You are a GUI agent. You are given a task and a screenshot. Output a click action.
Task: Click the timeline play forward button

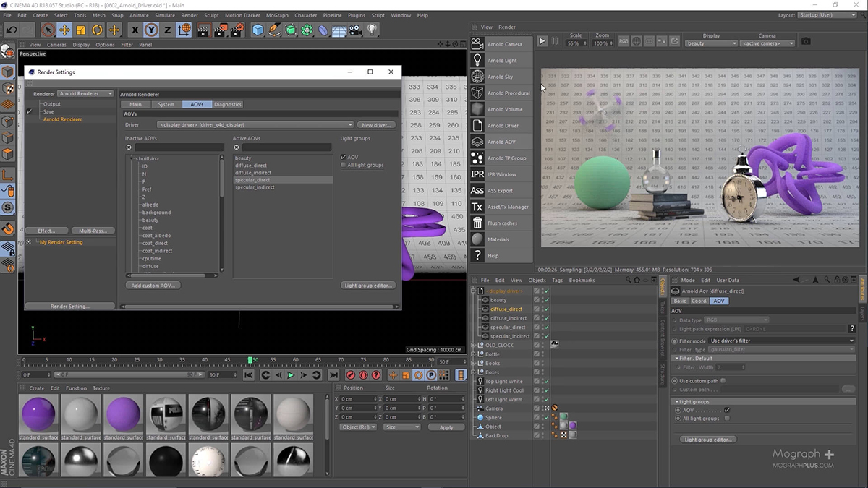291,375
